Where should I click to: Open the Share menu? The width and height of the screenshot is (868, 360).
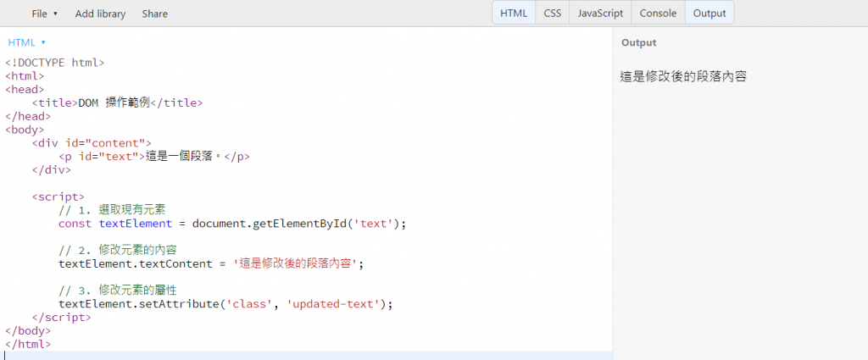pos(154,14)
